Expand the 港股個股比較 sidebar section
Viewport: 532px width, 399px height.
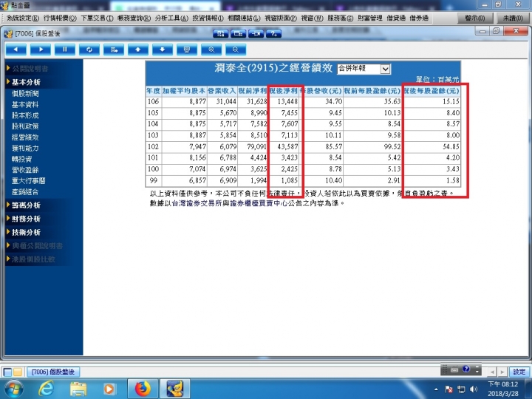[x=33, y=259]
